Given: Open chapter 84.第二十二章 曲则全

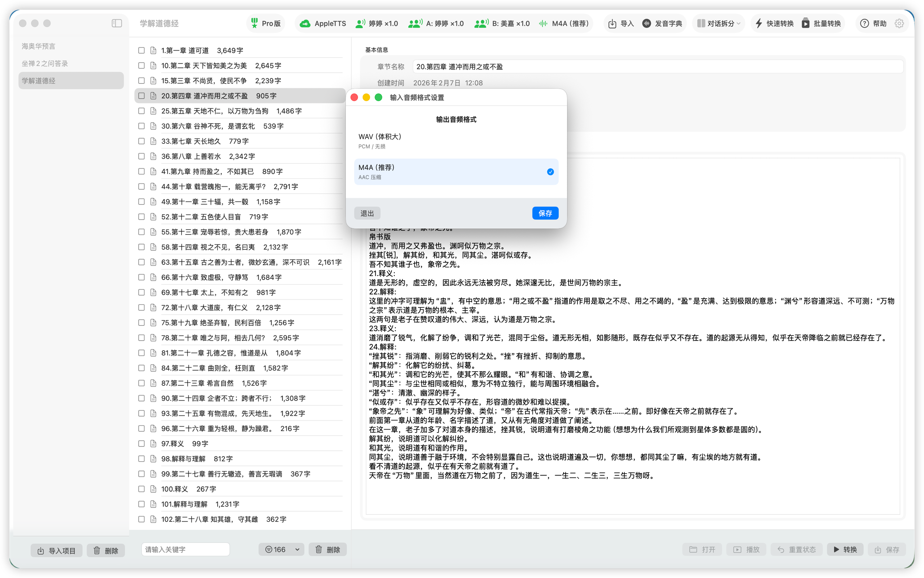Looking at the screenshot, I should coord(240,368).
